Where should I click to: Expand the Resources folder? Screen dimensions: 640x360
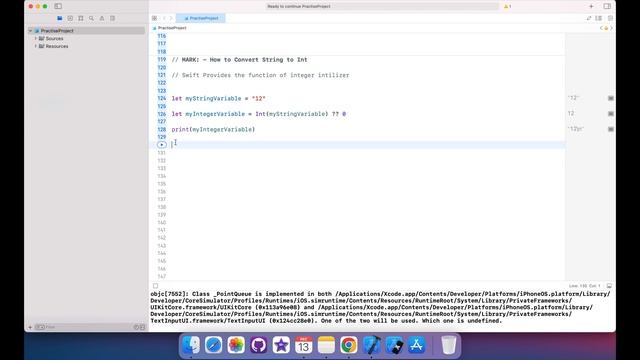(36, 46)
